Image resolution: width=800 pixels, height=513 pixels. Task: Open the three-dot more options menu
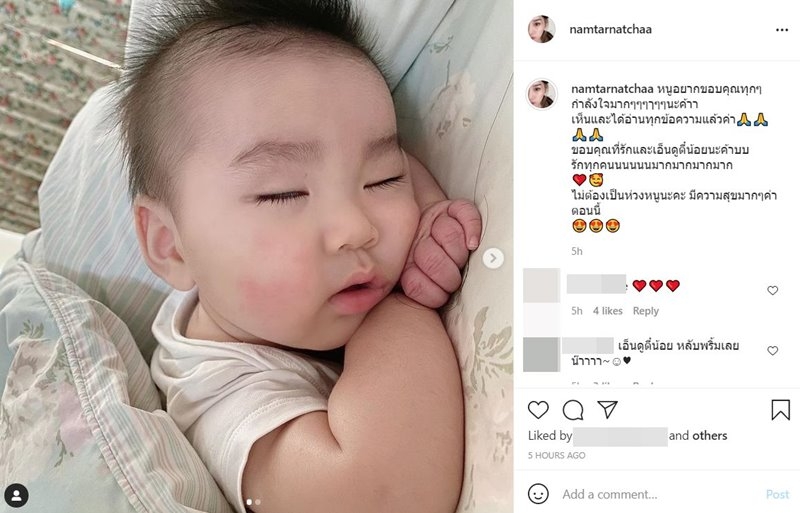click(x=782, y=30)
